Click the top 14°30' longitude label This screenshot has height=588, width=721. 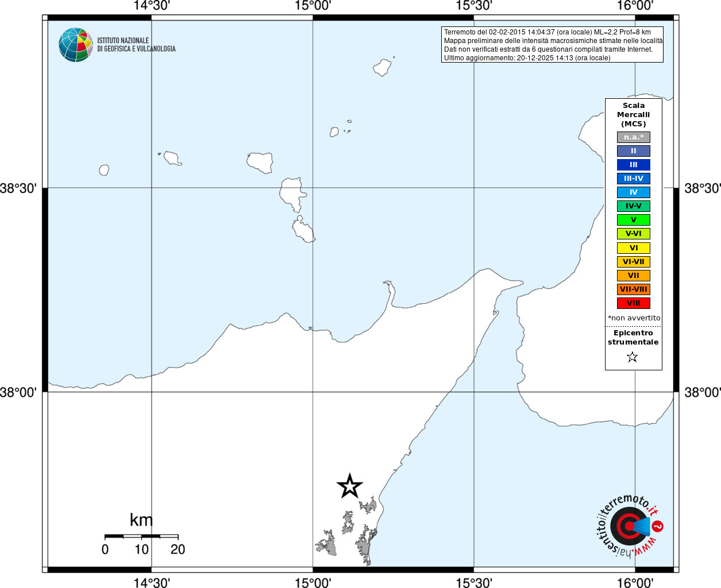[x=152, y=6]
